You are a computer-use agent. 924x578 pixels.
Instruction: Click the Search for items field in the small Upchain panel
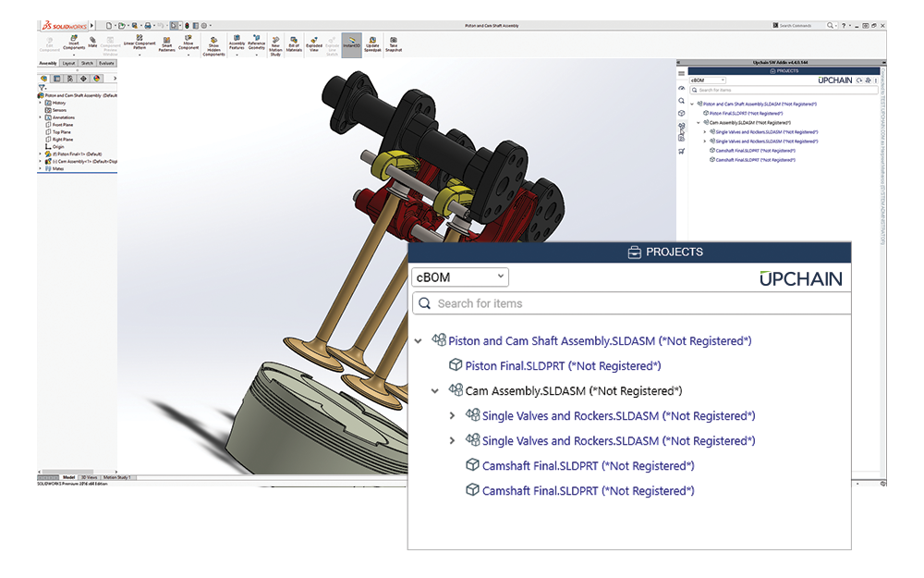coord(784,90)
